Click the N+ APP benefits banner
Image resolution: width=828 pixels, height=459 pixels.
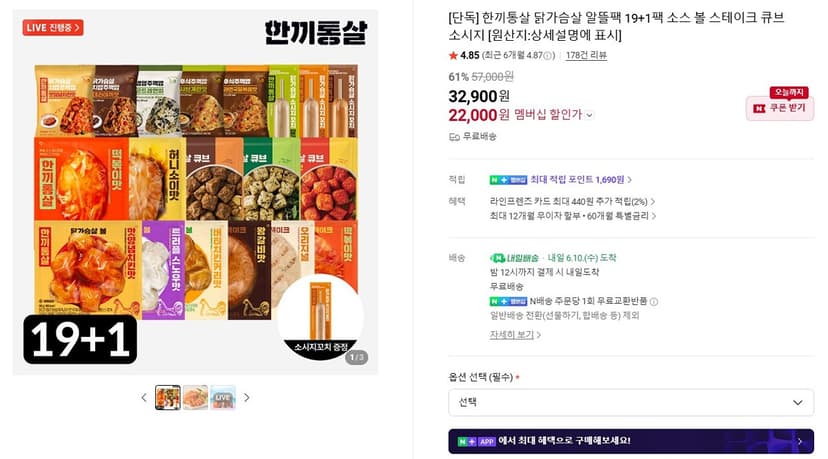click(631, 441)
